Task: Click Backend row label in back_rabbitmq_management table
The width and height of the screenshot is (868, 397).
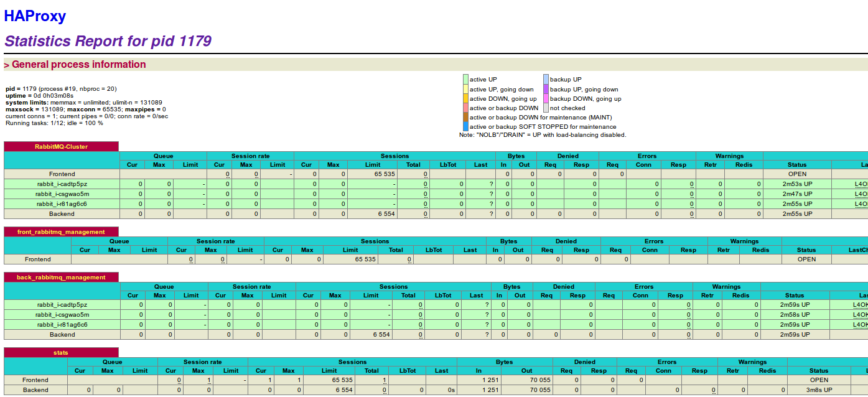Action: (62, 335)
